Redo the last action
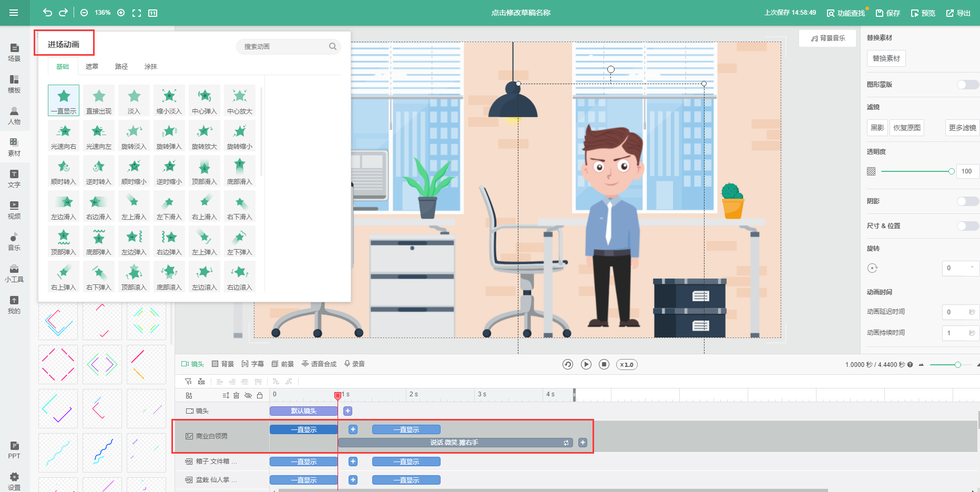Image resolution: width=980 pixels, height=492 pixels. coord(63,13)
